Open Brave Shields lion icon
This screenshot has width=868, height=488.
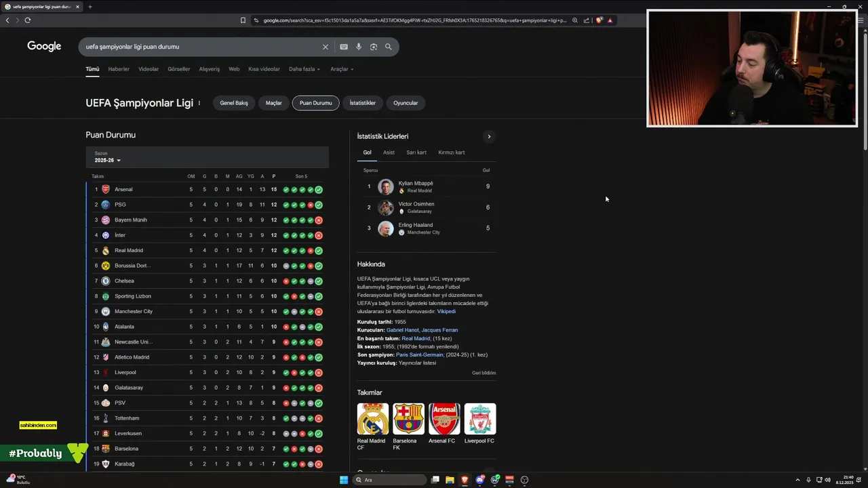point(599,20)
